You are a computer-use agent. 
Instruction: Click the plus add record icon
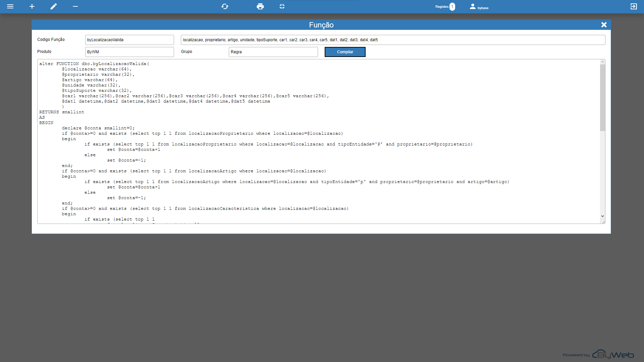click(x=32, y=6)
